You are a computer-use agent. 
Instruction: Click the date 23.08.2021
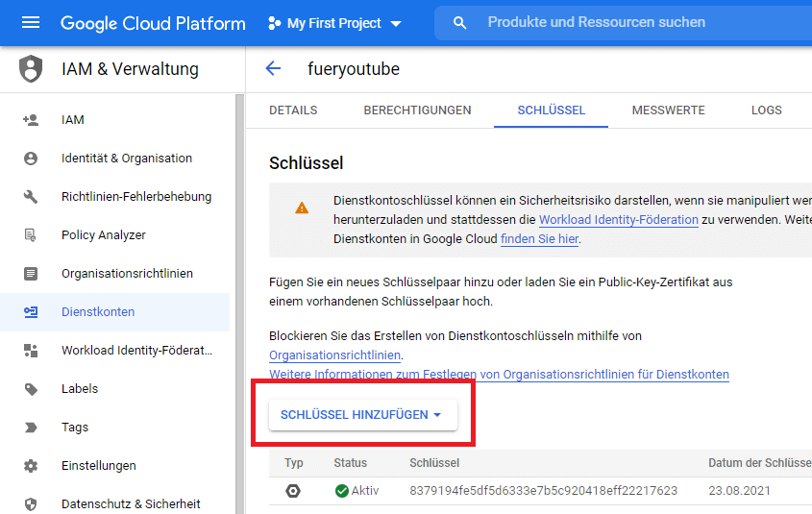pos(739,491)
